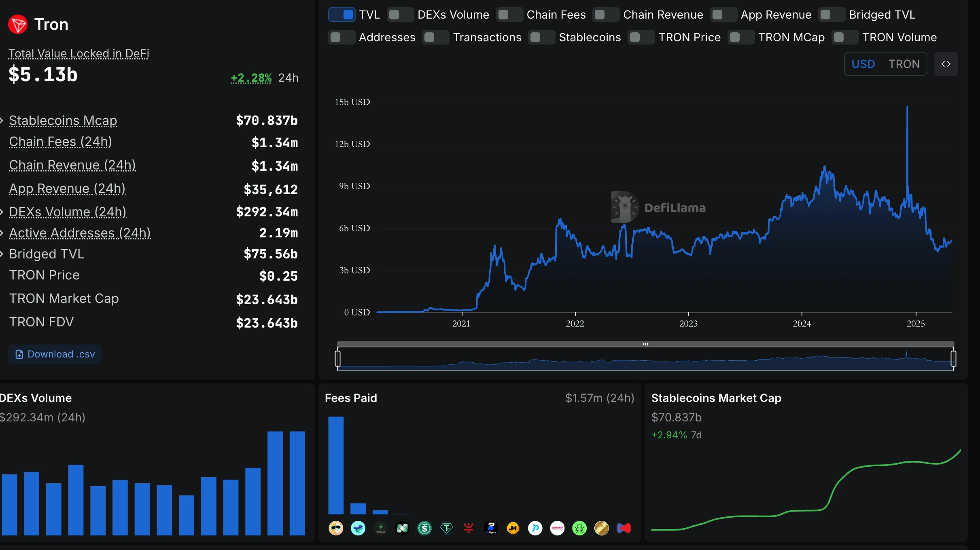The image size is (980, 550).
Task: Click the TRON Price $0.25 value
Action: click(278, 276)
